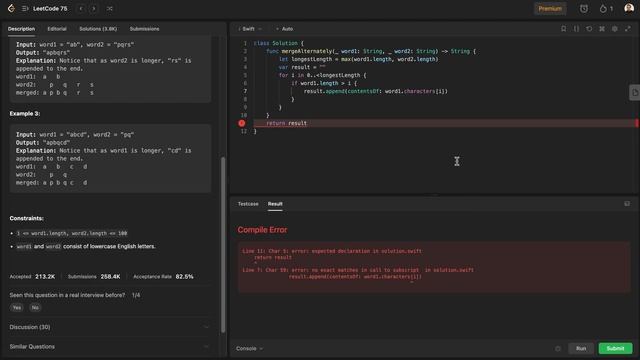Select the Result tab
This screenshot has height=360, width=640.
[x=275, y=204]
